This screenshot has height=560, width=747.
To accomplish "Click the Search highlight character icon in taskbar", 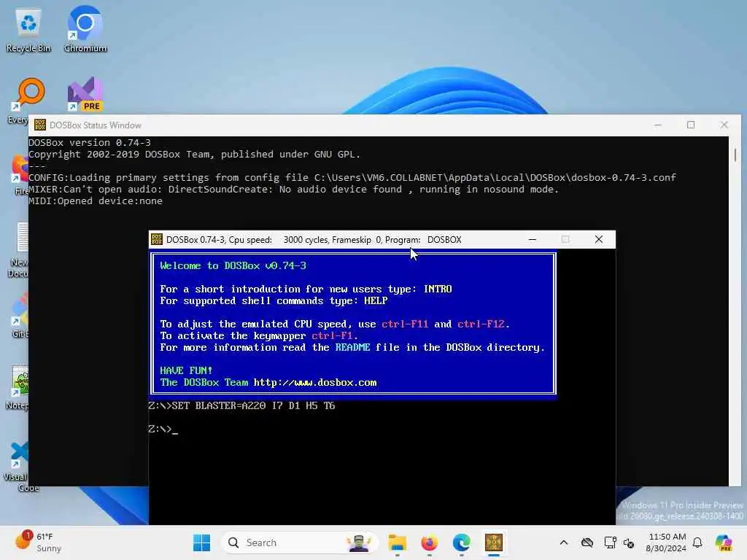I will click(x=359, y=542).
